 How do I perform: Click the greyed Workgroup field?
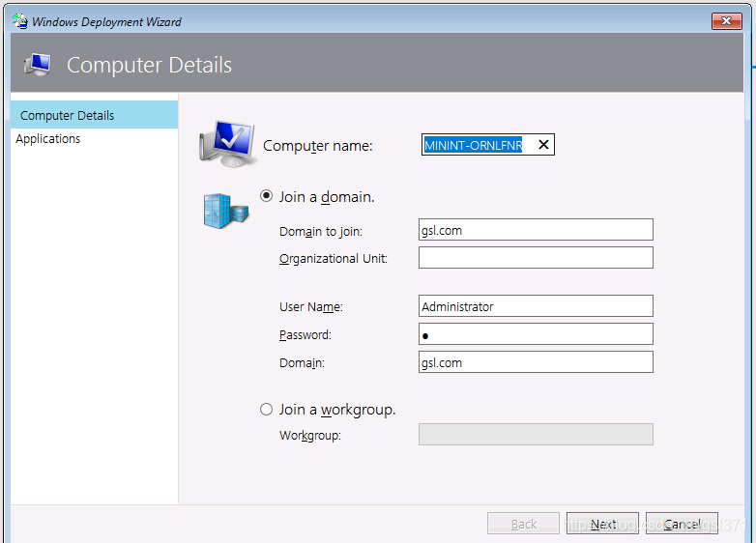[536, 434]
